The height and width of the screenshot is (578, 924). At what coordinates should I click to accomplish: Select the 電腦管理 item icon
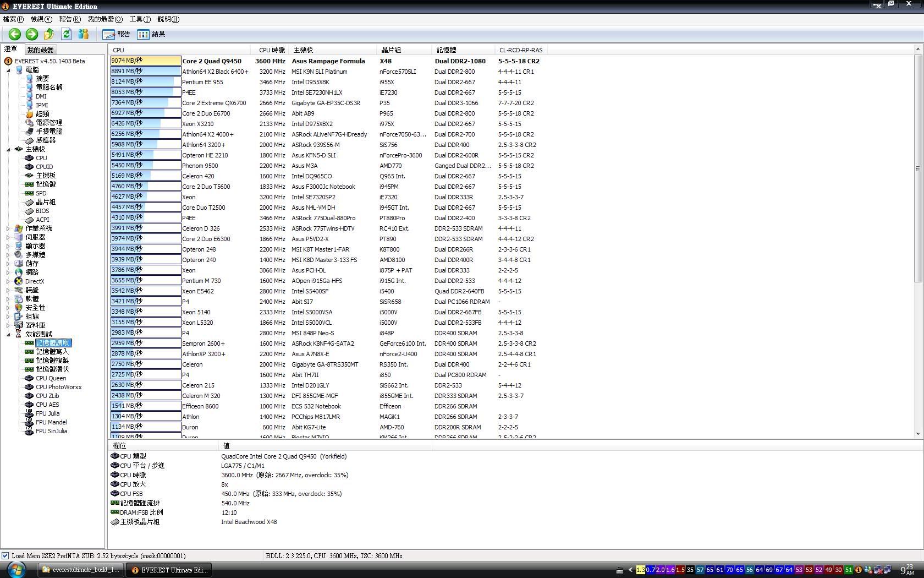(x=29, y=123)
